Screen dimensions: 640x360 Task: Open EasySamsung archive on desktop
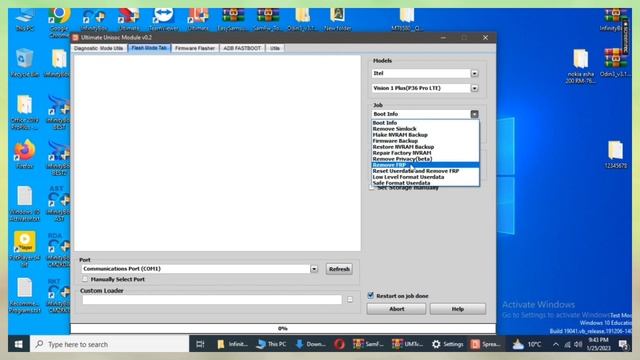233,19
